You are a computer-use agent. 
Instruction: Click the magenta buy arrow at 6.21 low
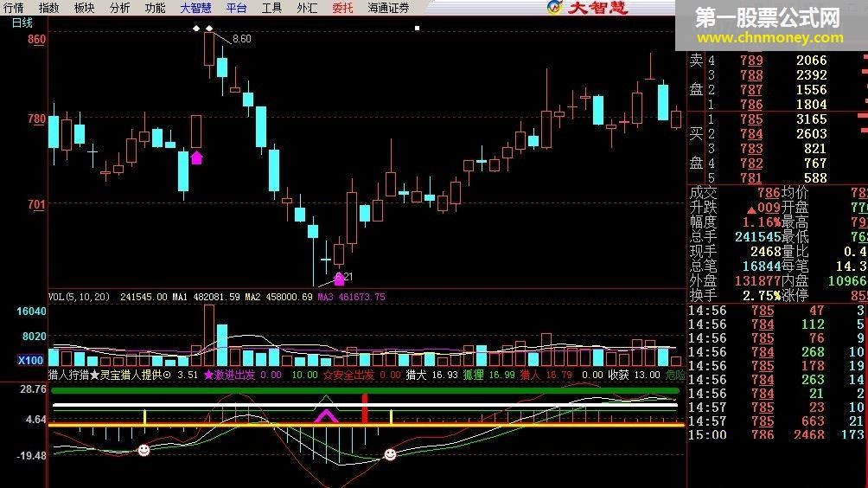(x=339, y=279)
